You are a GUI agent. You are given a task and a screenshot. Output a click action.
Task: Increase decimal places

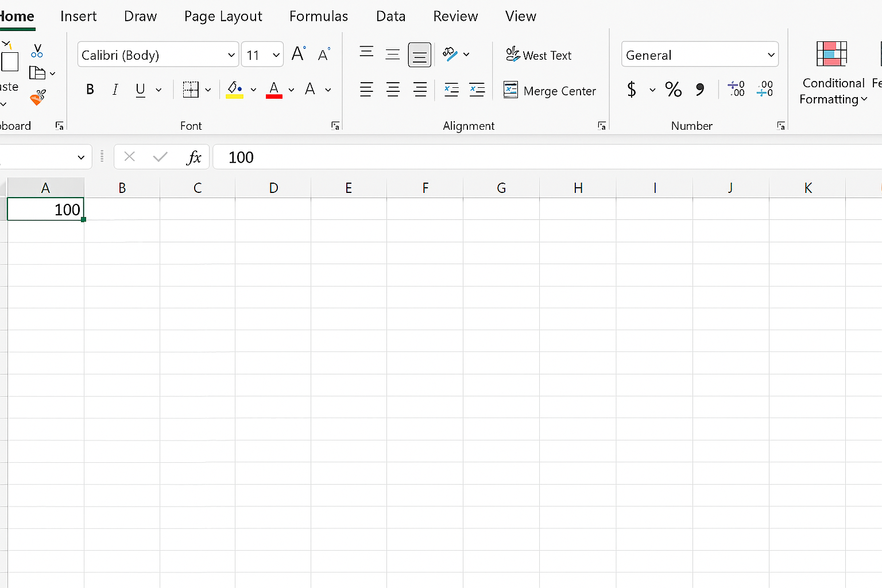[736, 89]
